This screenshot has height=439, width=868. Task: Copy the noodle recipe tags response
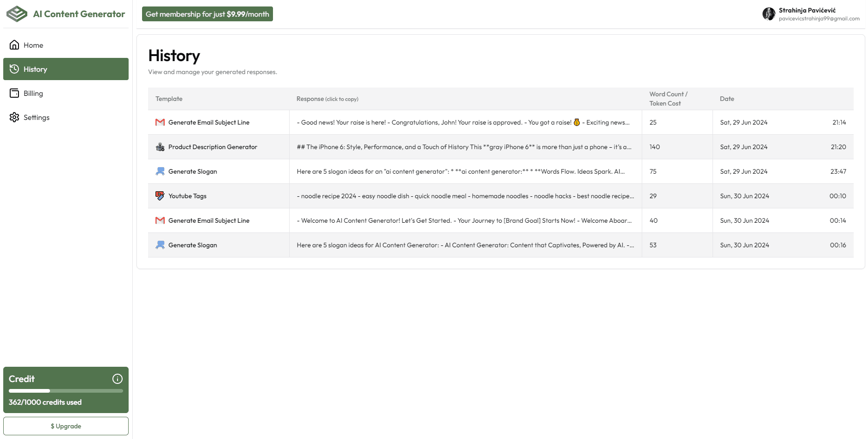[x=465, y=196]
